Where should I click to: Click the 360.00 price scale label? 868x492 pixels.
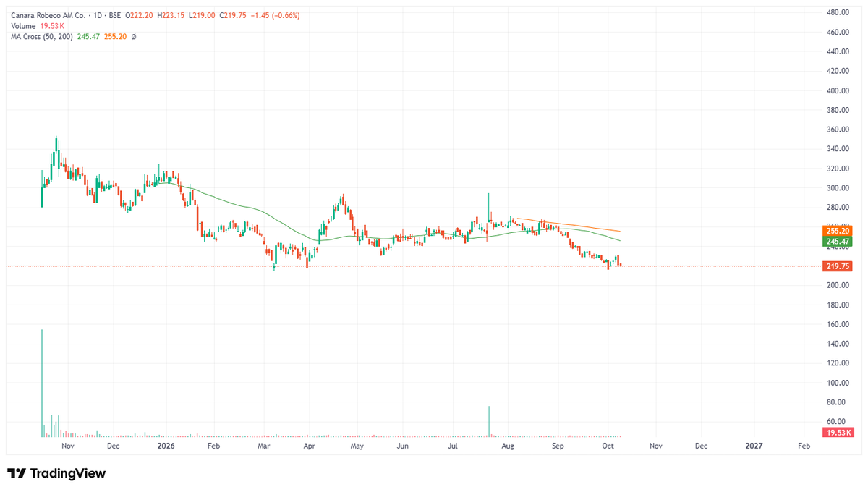point(838,130)
